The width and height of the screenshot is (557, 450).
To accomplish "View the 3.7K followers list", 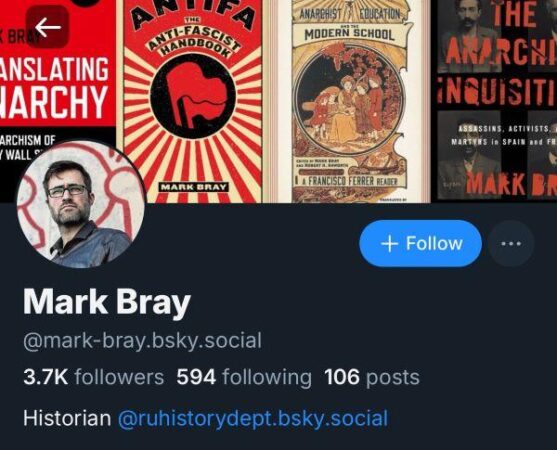I will coord(93,377).
